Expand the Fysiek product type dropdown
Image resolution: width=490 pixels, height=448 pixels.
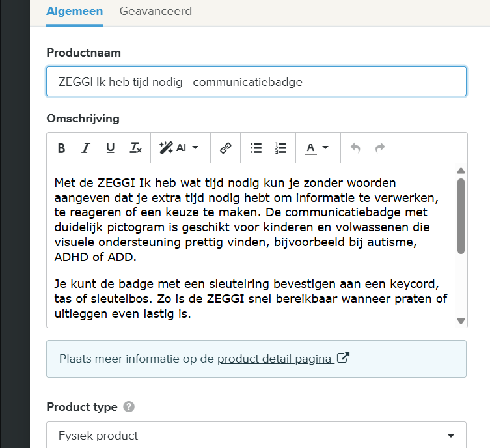tap(256, 435)
